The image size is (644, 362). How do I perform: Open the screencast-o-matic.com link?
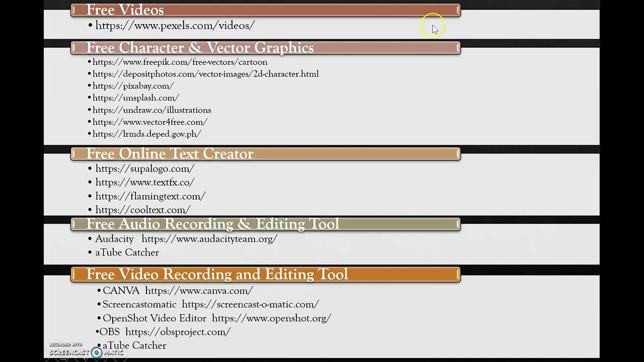251,305
